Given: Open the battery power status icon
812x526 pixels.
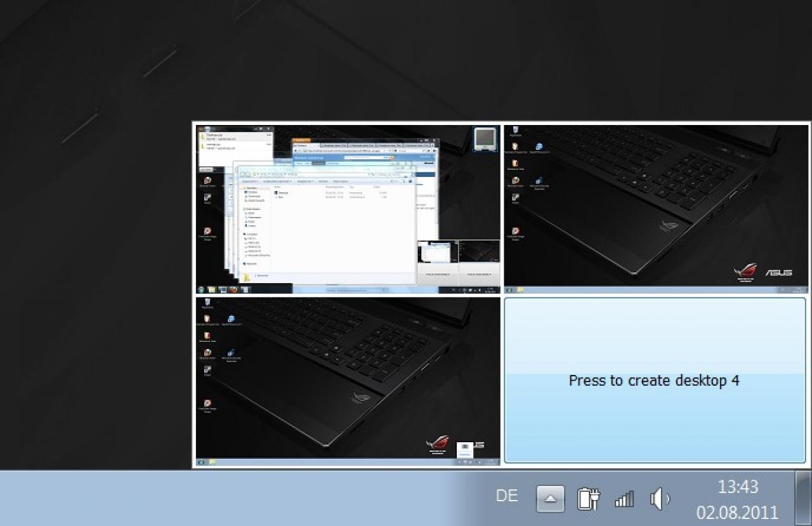Looking at the screenshot, I should pos(588,499).
